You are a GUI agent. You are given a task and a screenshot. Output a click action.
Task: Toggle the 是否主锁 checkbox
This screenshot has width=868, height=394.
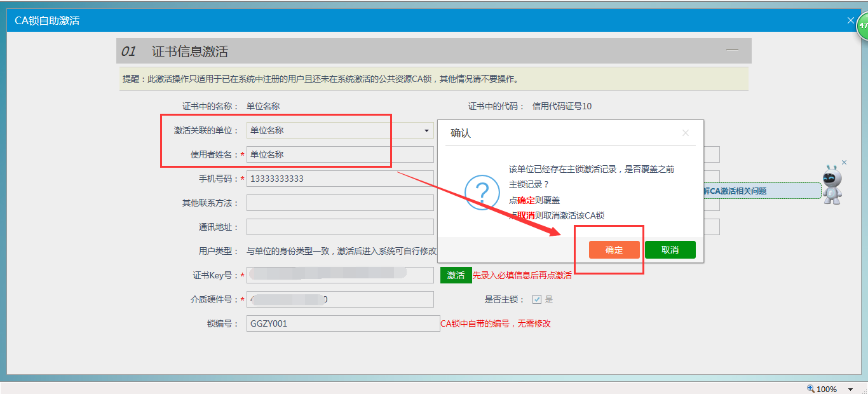tap(537, 299)
